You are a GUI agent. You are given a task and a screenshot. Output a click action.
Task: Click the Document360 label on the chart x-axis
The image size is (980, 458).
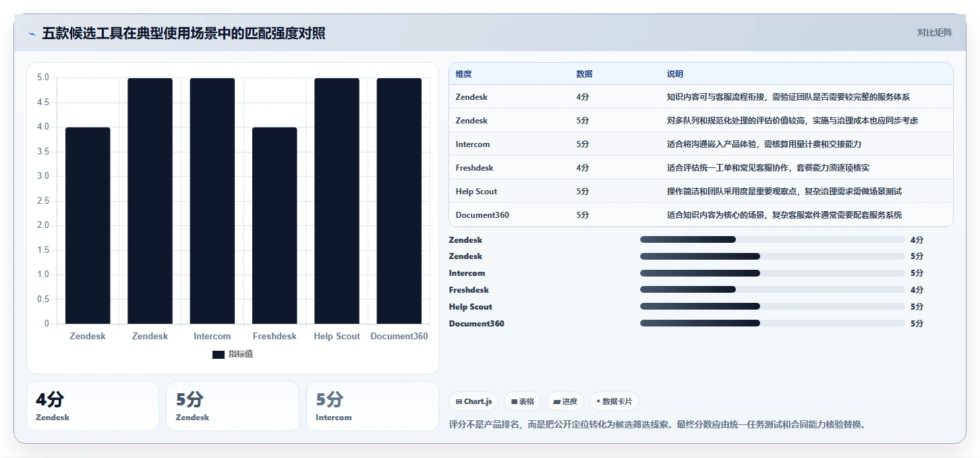tap(399, 336)
